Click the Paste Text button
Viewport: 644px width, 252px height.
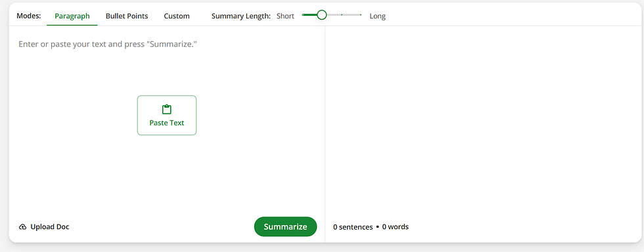pos(167,115)
